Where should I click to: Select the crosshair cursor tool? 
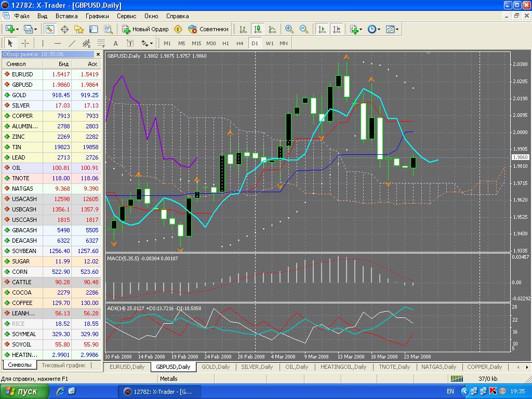click(25, 43)
